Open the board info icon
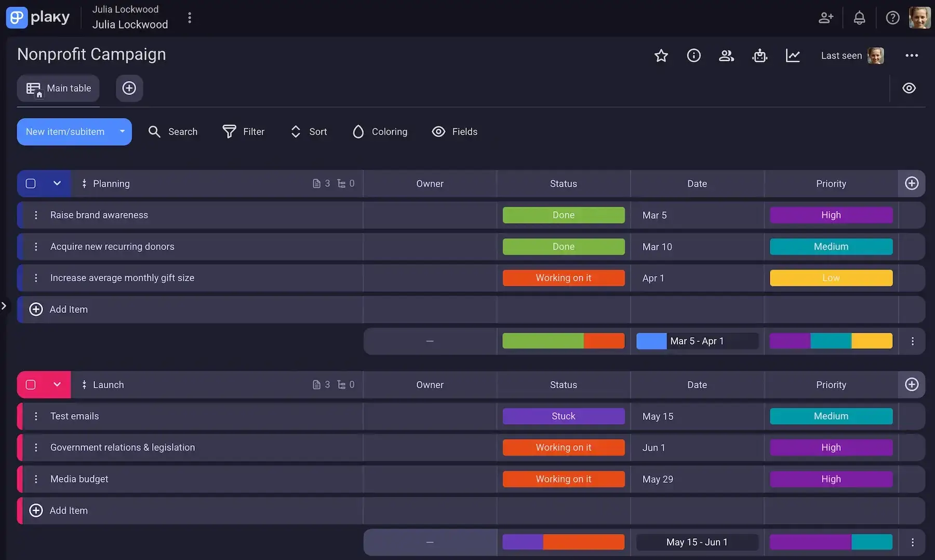935x560 pixels. (693, 56)
